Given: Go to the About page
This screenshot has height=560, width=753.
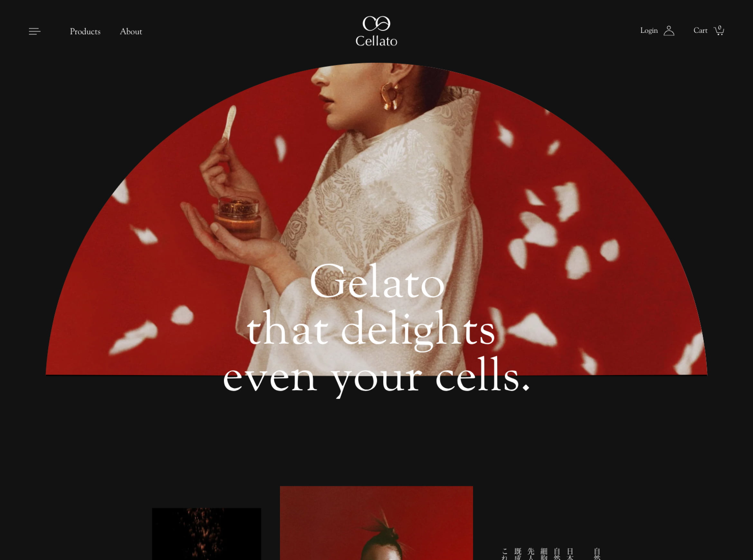Looking at the screenshot, I should pyautogui.click(x=131, y=32).
